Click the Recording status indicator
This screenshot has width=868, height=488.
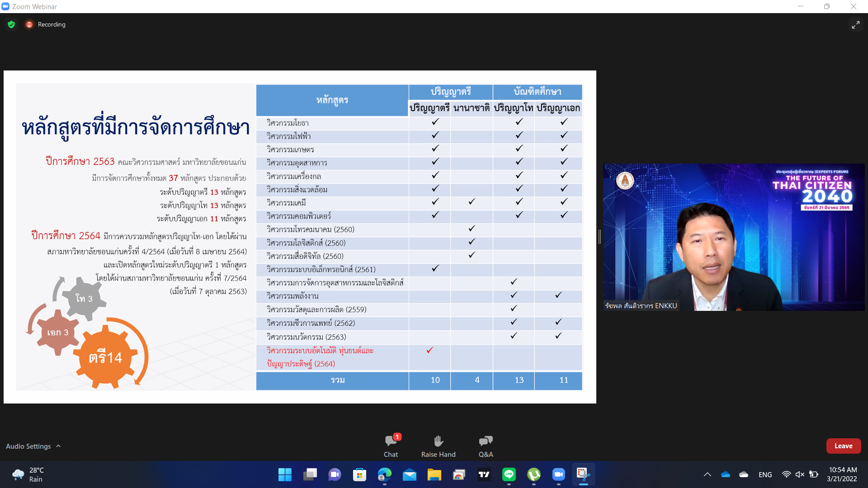46,24
